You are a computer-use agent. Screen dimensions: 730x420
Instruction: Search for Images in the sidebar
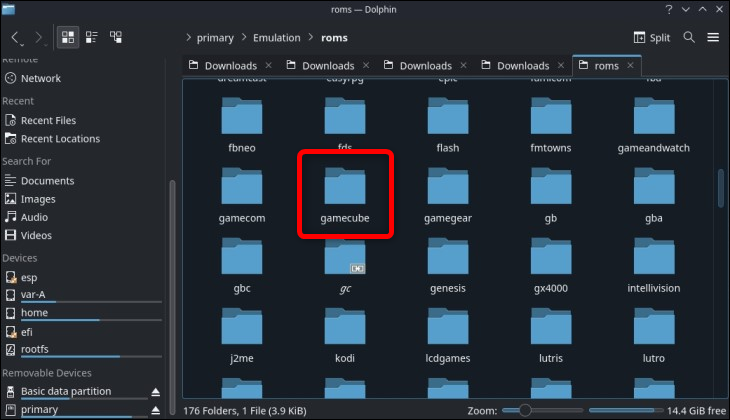tap(38, 199)
